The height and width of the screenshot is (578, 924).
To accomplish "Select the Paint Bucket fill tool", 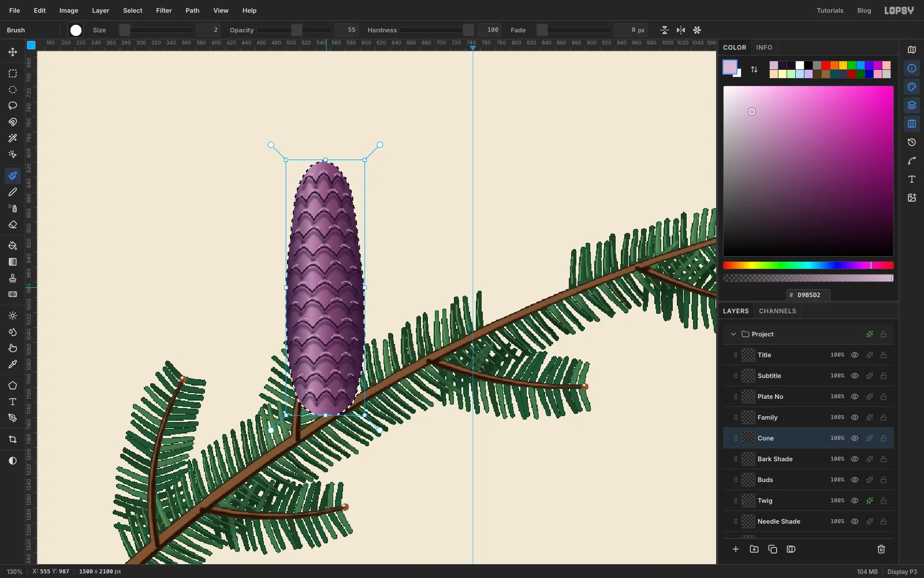I will point(13,246).
